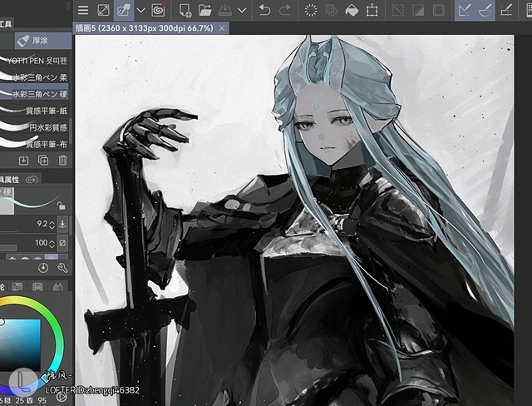Open the link-icon tab beside 属性
Screen dimensions: 532x406
click(32, 179)
